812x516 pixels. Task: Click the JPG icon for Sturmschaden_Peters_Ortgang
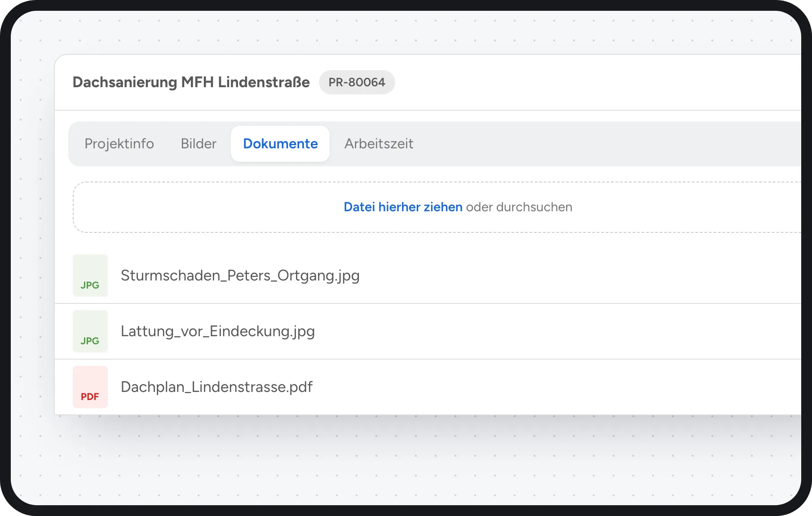pos(90,276)
